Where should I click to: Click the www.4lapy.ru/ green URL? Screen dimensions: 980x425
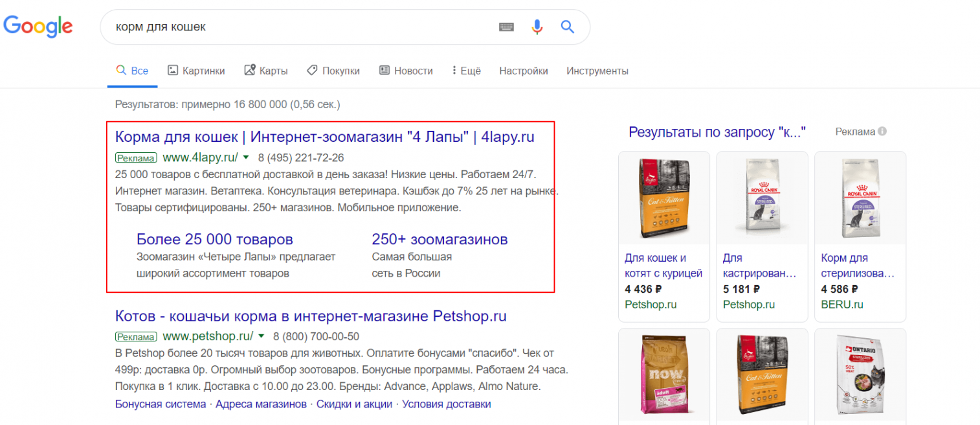tap(201, 157)
